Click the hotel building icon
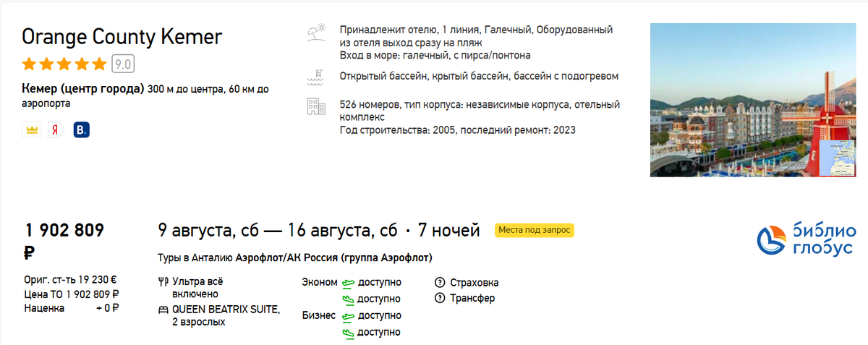The width and height of the screenshot is (868, 345). click(x=316, y=106)
